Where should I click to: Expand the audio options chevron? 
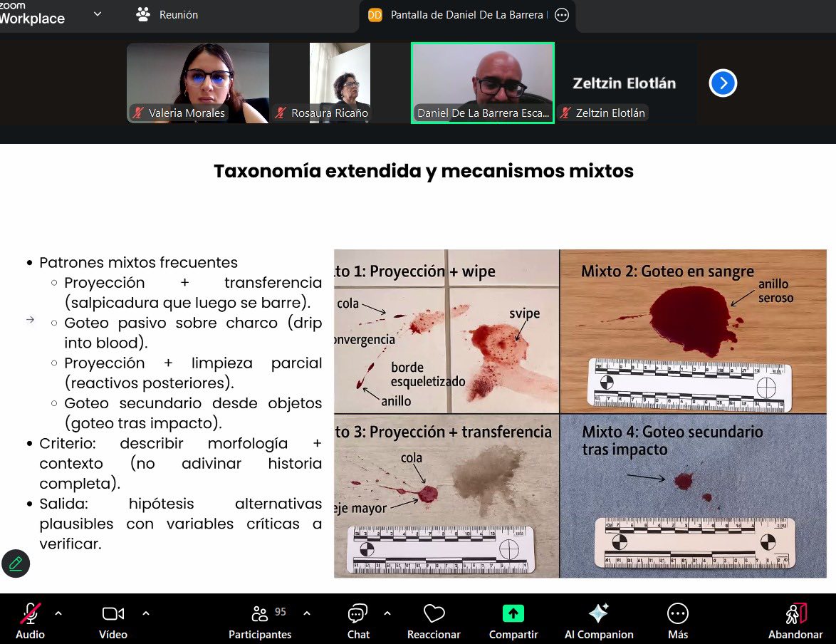pyautogui.click(x=58, y=613)
